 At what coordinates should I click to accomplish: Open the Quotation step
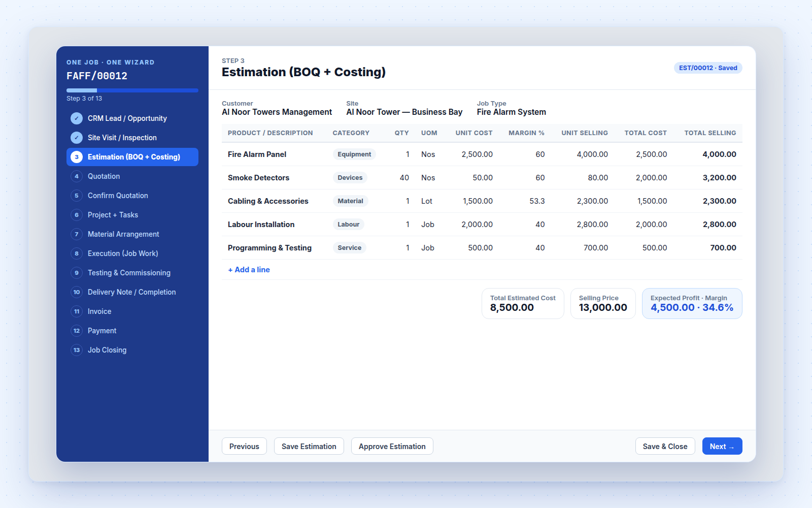tap(132, 176)
